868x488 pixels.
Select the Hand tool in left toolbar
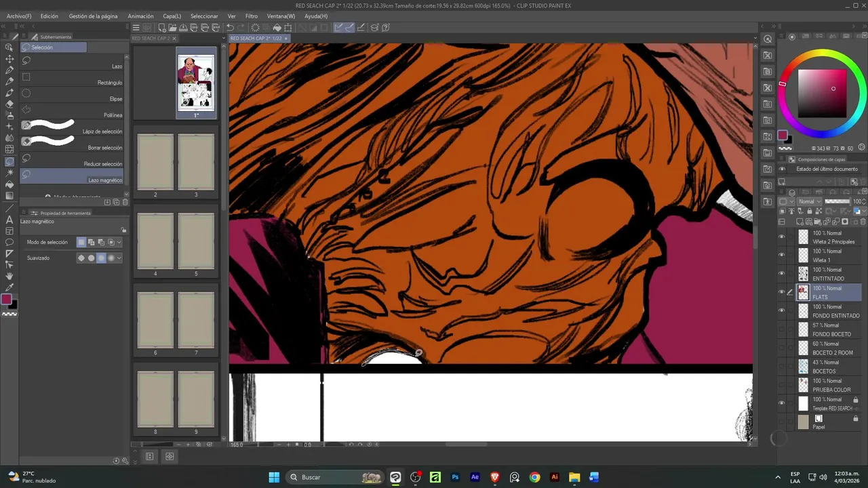[x=9, y=276]
